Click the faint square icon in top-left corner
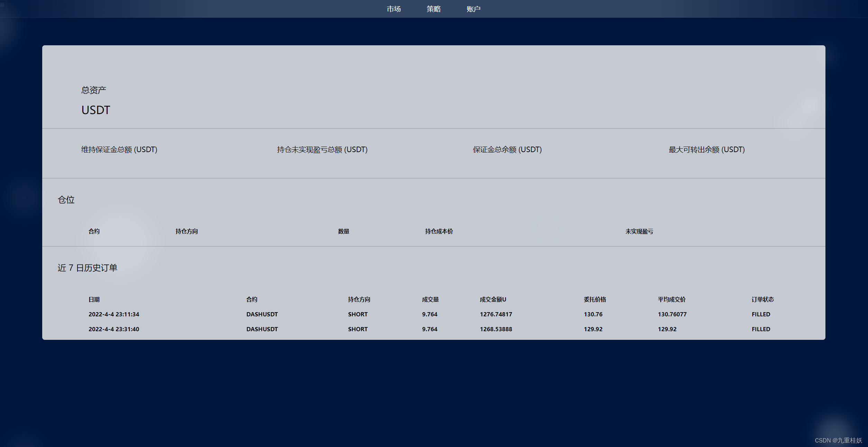The height and width of the screenshot is (447, 868). tap(3, 4)
